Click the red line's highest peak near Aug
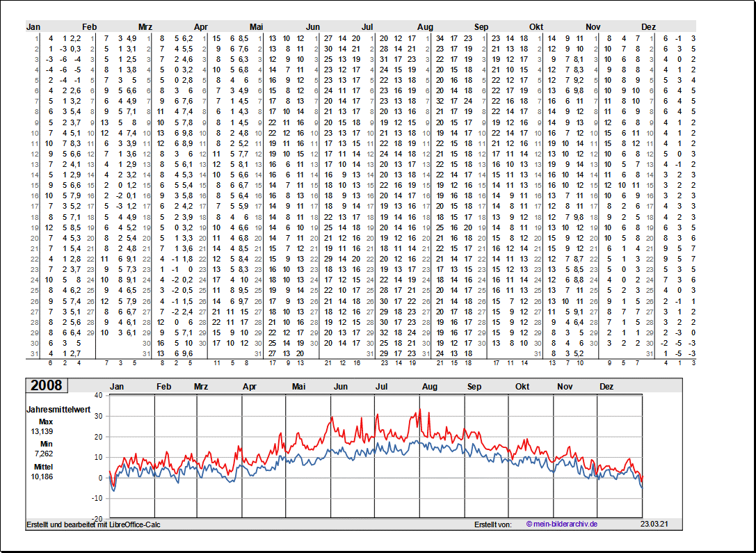 (419, 410)
